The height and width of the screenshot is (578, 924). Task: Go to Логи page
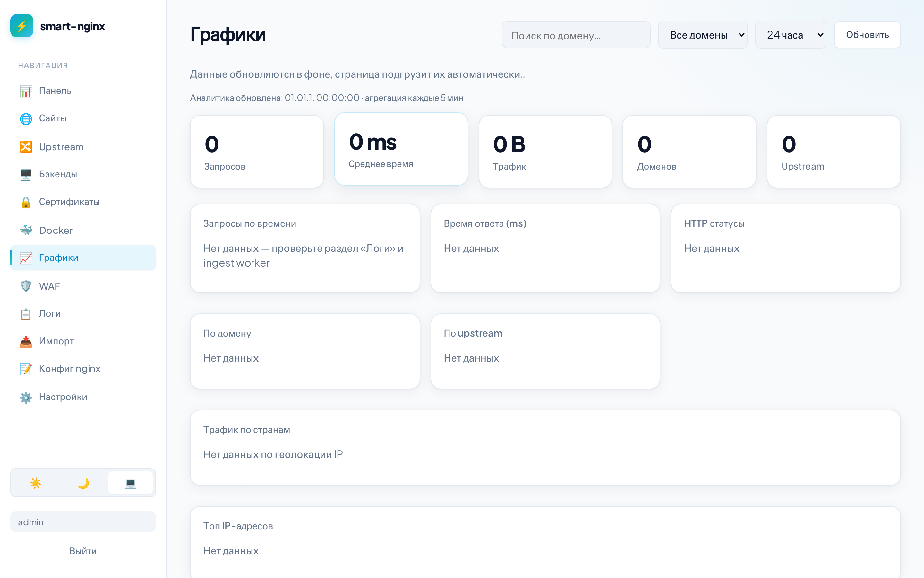[x=83, y=313]
